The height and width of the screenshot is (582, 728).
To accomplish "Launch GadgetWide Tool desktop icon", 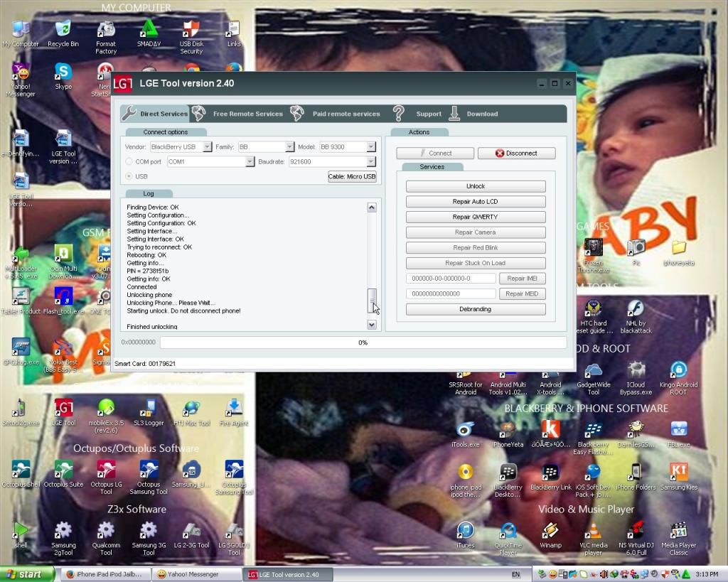I will [x=594, y=378].
